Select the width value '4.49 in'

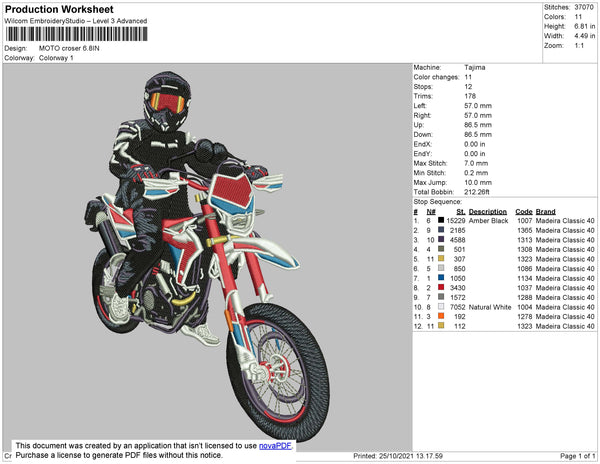coord(585,36)
